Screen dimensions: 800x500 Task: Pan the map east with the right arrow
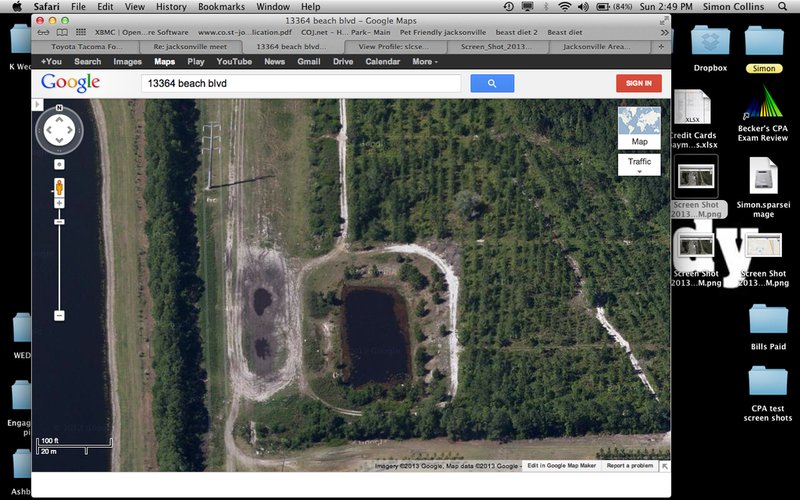point(69,130)
